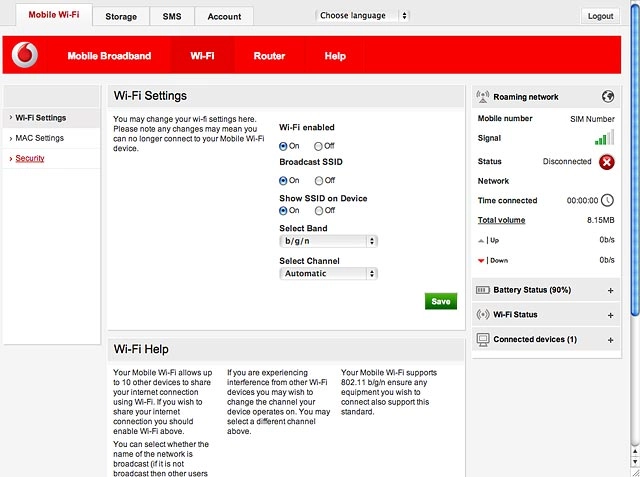Turn Wi-Fi enabled On

coord(283,146)
